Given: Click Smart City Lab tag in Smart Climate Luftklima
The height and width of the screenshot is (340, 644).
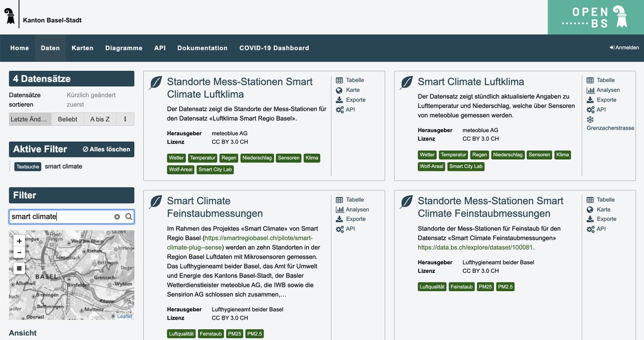Looking at the screenshot, I should coord(466,167).
